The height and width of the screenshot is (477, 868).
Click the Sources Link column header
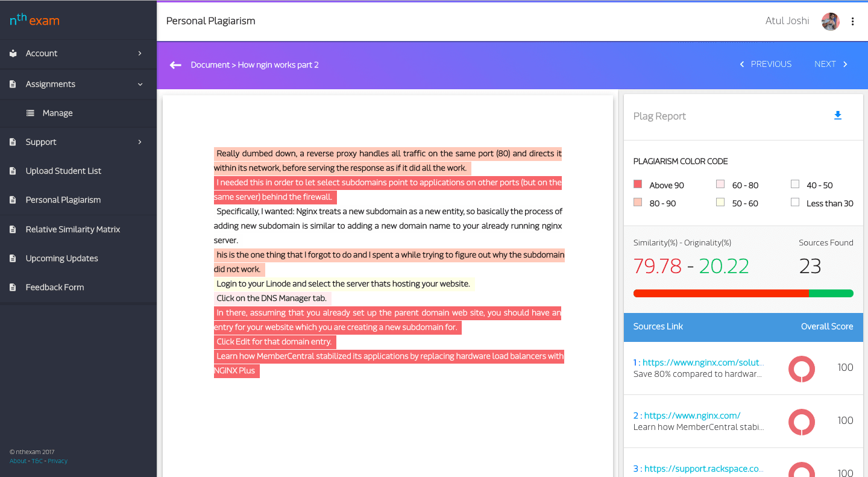[658, 326]
